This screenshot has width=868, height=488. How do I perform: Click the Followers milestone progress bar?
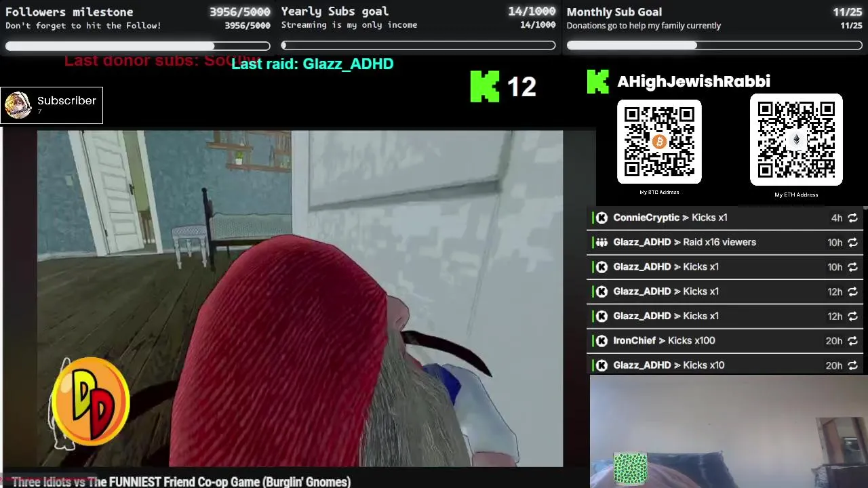(x=138, y=46)
